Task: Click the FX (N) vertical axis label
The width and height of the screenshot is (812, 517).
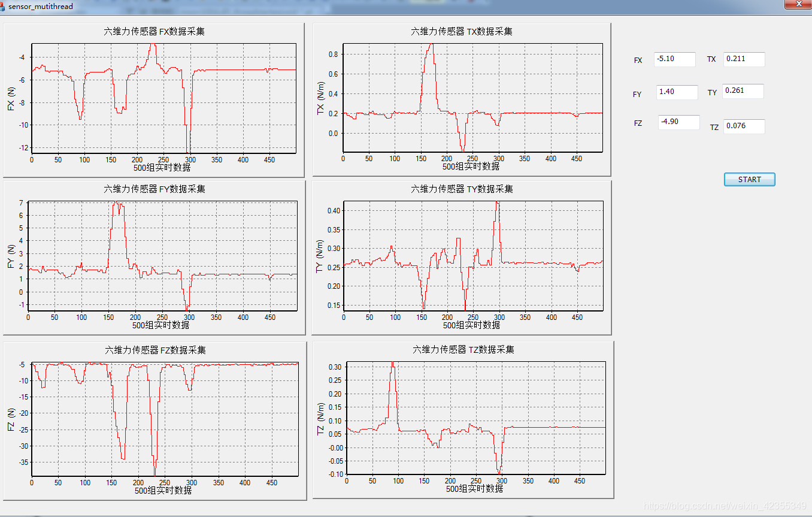Action: (11, 99)
